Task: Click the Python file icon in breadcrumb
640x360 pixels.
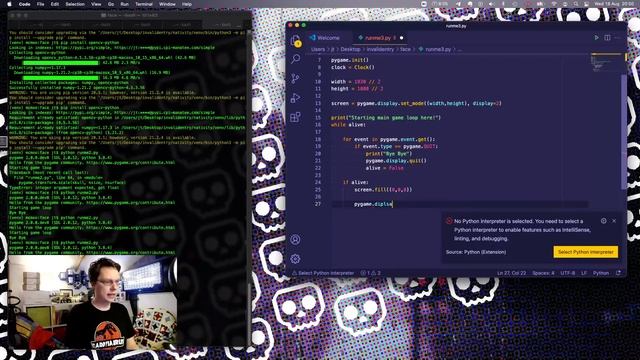Action: coord(421,49)
